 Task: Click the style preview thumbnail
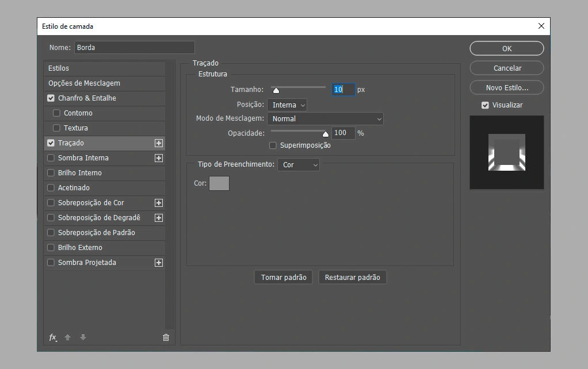coord(507,152)
